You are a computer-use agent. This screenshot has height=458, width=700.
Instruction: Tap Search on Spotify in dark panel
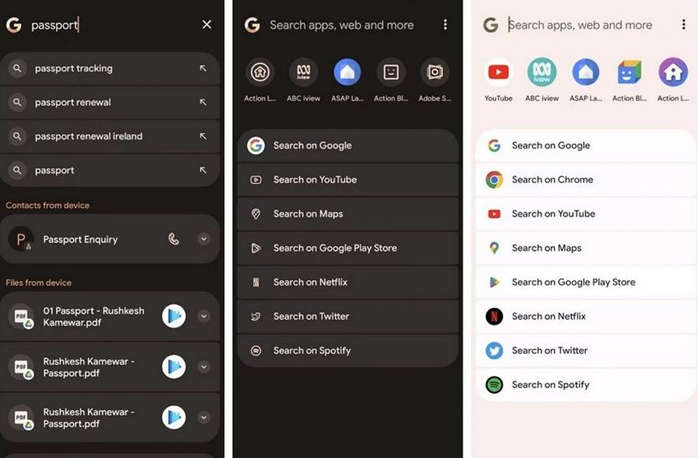click(348, 350)
